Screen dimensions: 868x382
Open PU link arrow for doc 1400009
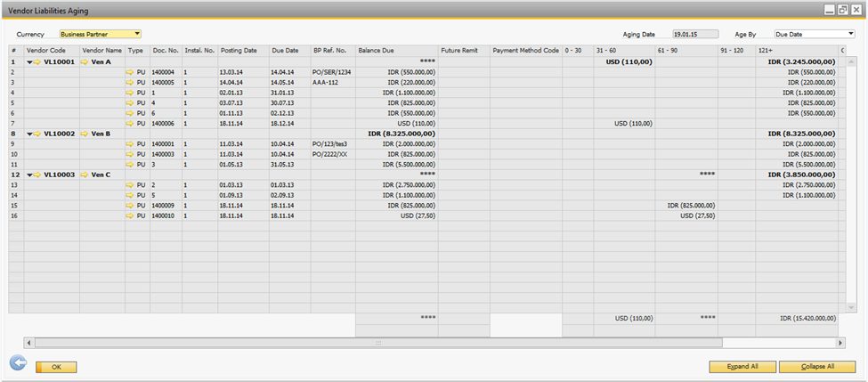(130, 206)
